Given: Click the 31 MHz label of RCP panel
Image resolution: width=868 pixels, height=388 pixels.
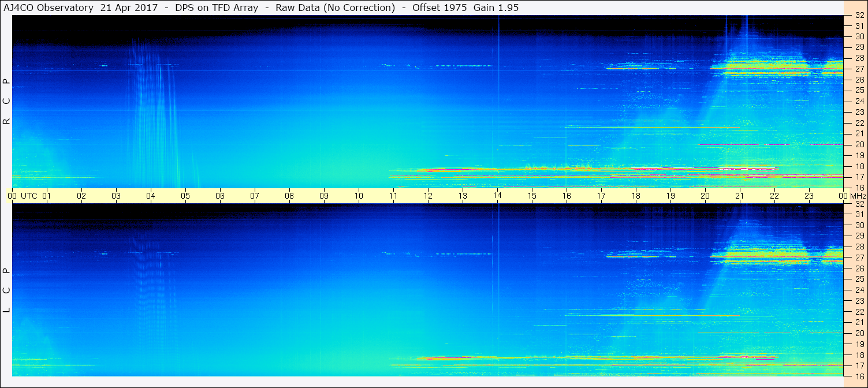Looking at the screenshot, I should 859,26.
